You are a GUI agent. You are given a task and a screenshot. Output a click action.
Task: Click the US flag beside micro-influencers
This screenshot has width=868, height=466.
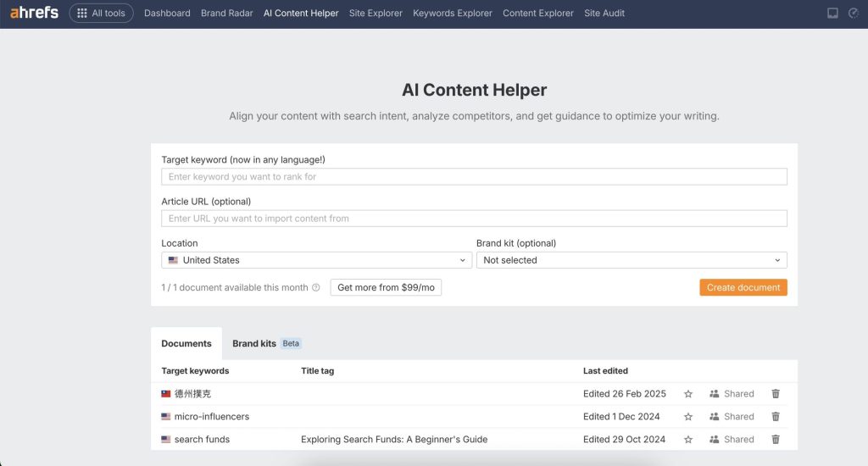coord(166,417)
